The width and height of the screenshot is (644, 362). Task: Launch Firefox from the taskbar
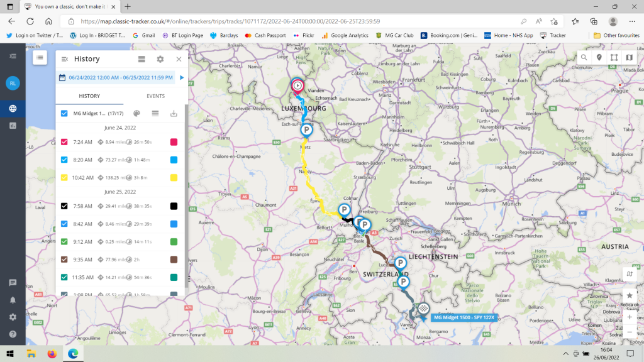point(52,353)
